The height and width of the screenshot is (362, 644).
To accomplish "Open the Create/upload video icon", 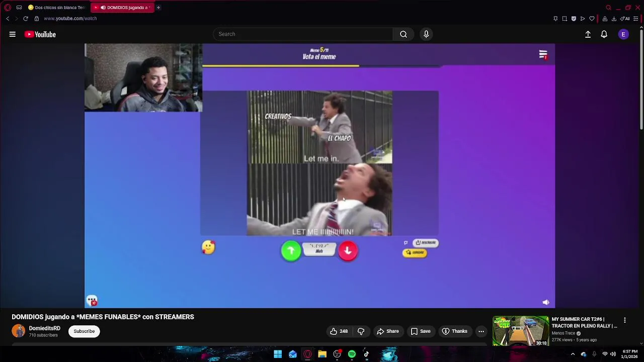I will pos(588,34).
